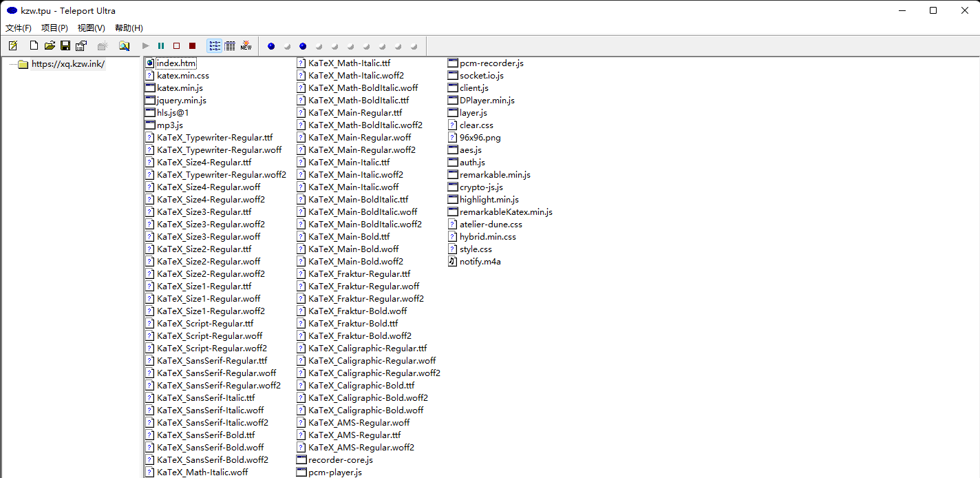Viewport: 980px width, 478px height.
Task: Expand the https://xq.kzw.ink/ tree node
Action: coord(67,64)
